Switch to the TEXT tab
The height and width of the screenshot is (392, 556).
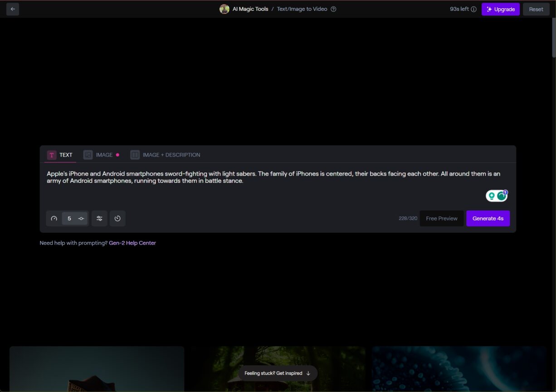[x=60, y=155]
